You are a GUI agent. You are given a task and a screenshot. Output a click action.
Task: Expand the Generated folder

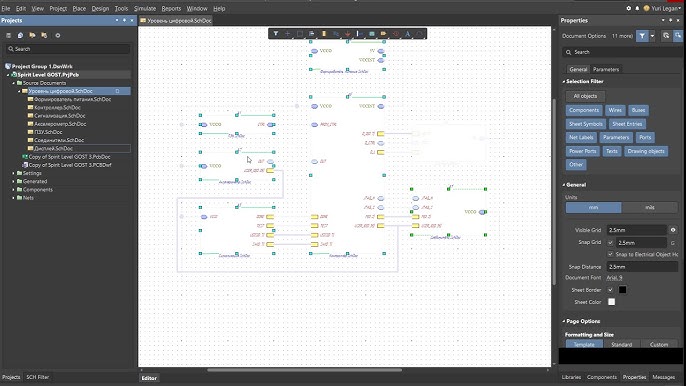pos(14,182)
